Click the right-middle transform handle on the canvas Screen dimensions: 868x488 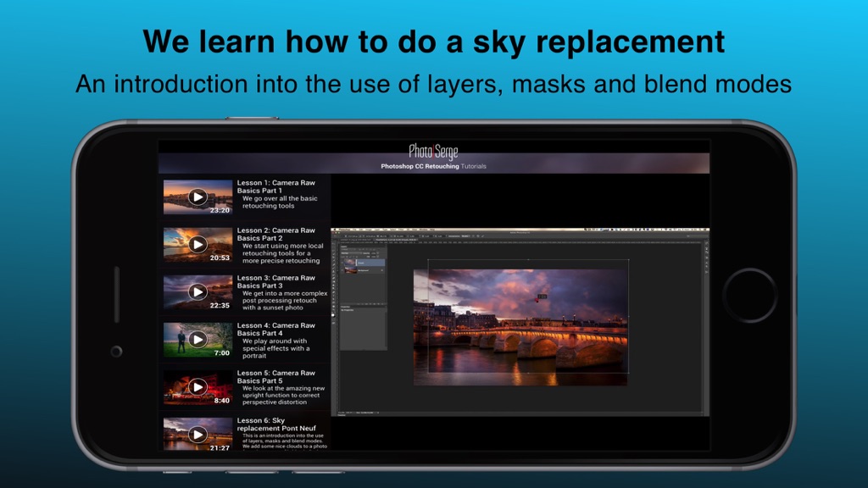[628, 317]
